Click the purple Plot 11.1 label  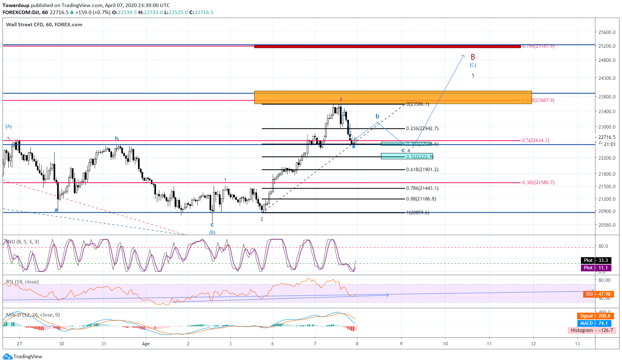click(x=596, y=268)
